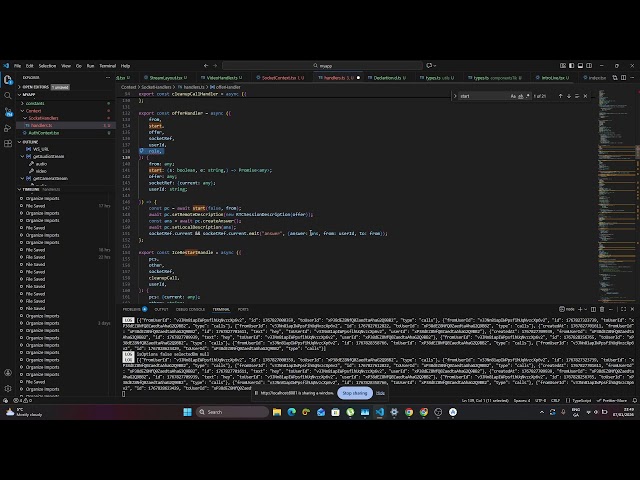Switch to the Output panel tab
The image size is (640, 480).
tap(161, 309)
